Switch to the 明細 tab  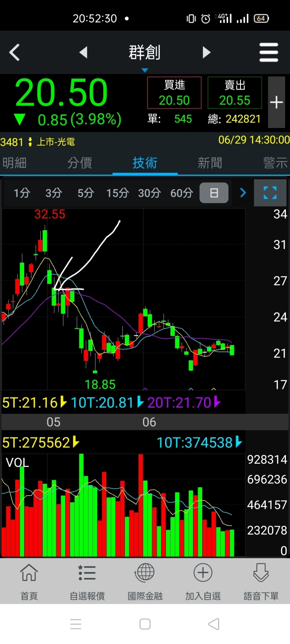[x=14, y=163]
